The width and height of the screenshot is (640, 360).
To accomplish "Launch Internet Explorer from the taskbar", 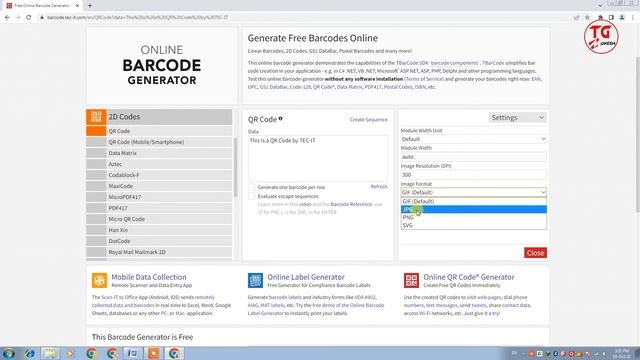I will 29,353.
